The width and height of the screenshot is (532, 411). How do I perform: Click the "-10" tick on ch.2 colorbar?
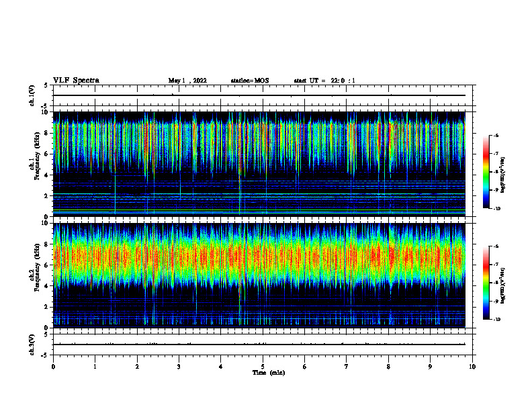[x=497, y=320]
